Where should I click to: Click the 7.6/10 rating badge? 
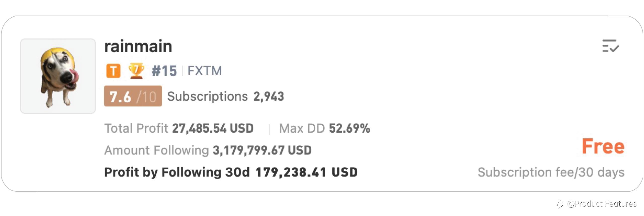tap(133, 96)
